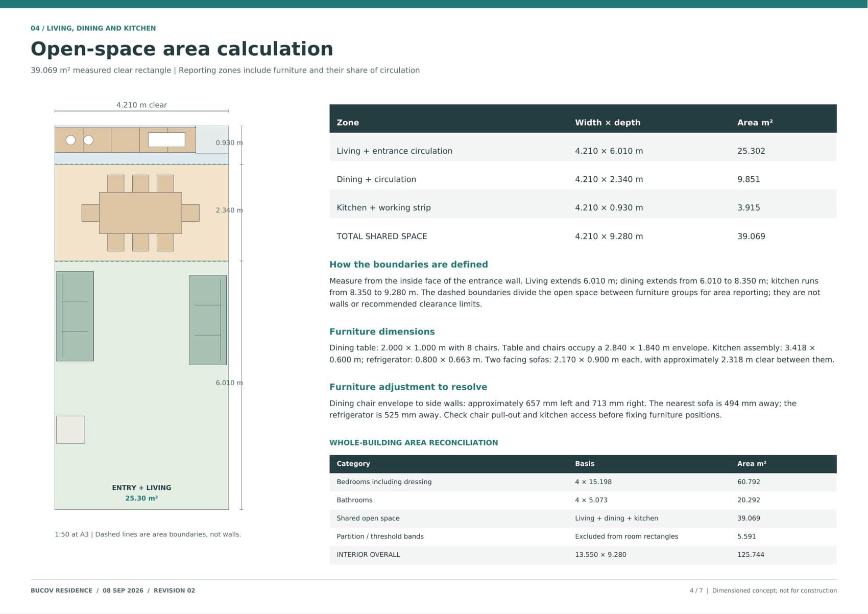Click 'Bedrooms including dressing' row
The height and width of the screenshot is (614, 868).
(x=583, y=482)
